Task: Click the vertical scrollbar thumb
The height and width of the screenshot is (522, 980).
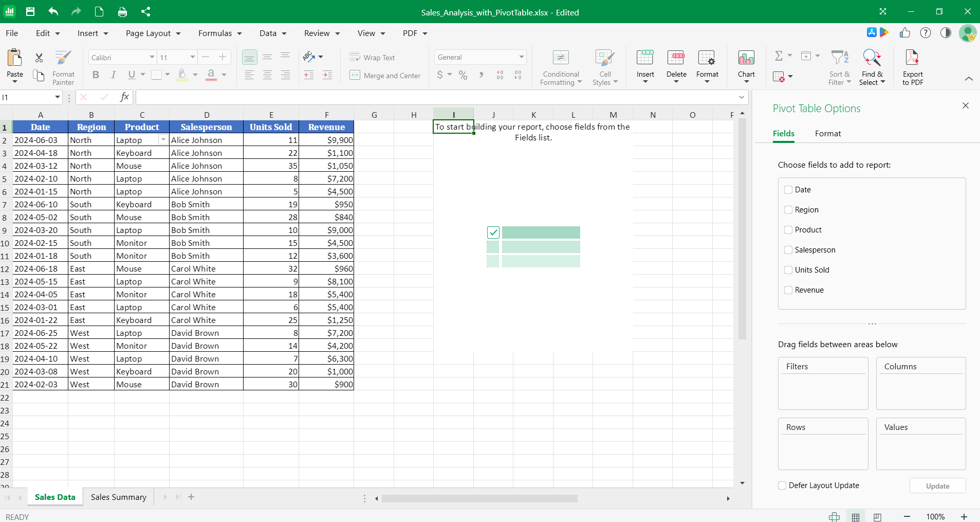Action: pyautogui.click(x=742, y=229)
